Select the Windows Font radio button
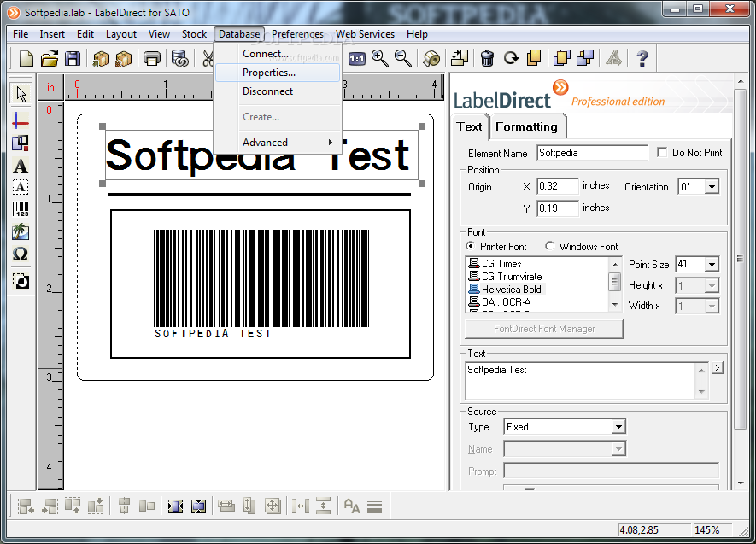Viewport: 756px width, 544px height. 549,246
